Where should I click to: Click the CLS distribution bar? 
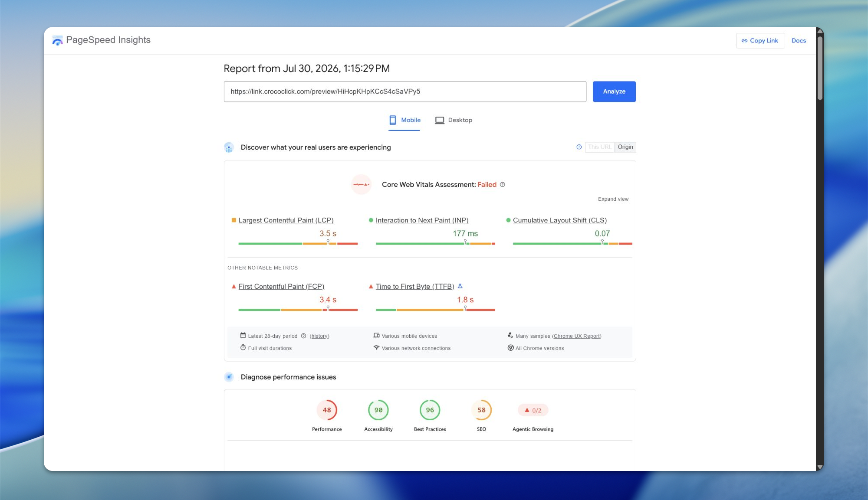click(x=572, y=244)
